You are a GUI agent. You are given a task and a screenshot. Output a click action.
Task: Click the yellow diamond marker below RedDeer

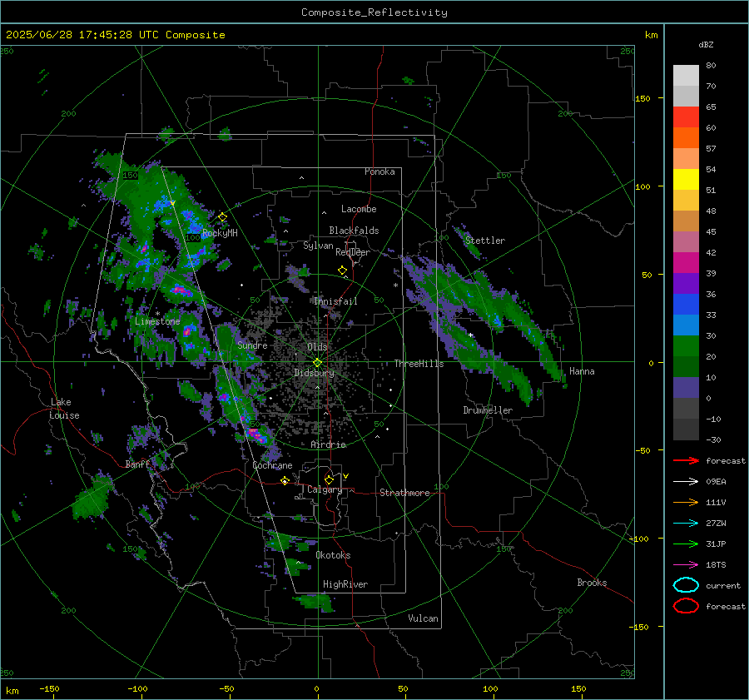[342, 271]
